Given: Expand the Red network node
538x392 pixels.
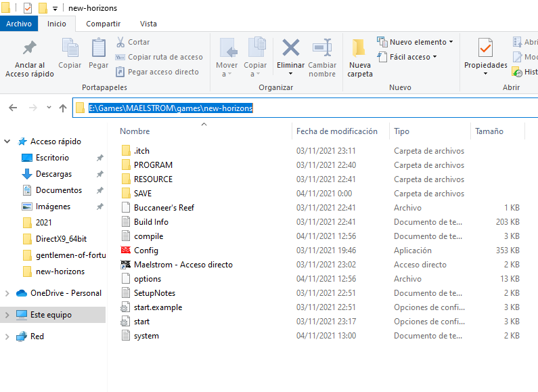Looking at the screenshot, I should [7, 336].
